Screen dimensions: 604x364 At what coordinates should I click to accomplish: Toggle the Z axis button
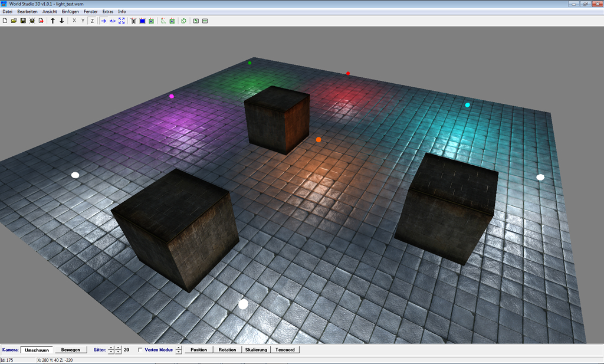click(92, 21)
